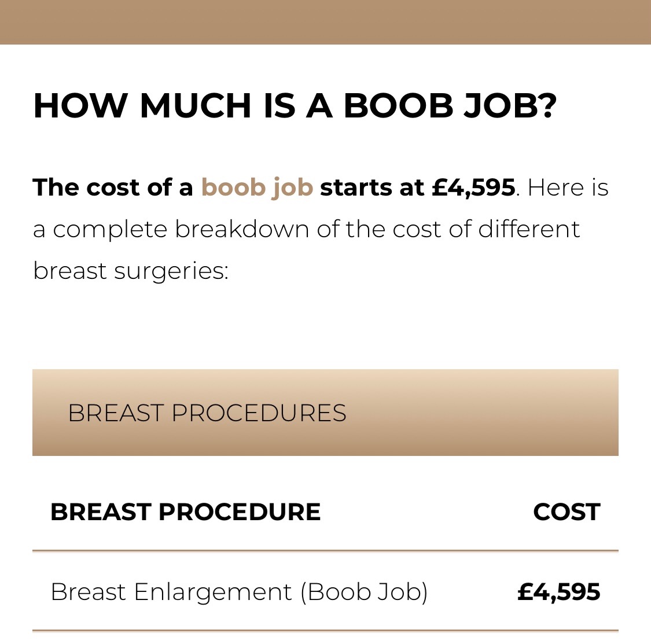The width and height of the screenshot is (651, 644).
Task: Click the text "breast surgeries:"
Action: 131,271
